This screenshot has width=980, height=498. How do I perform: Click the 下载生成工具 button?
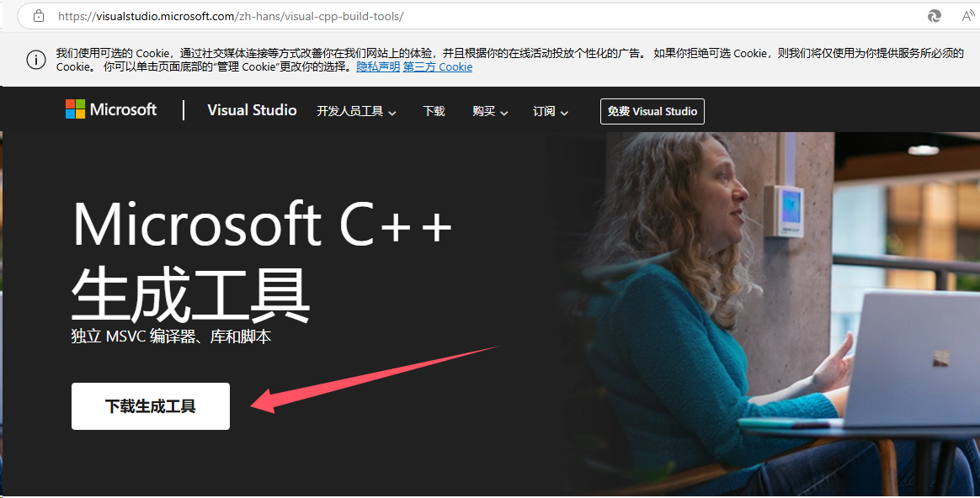point(151,406)
